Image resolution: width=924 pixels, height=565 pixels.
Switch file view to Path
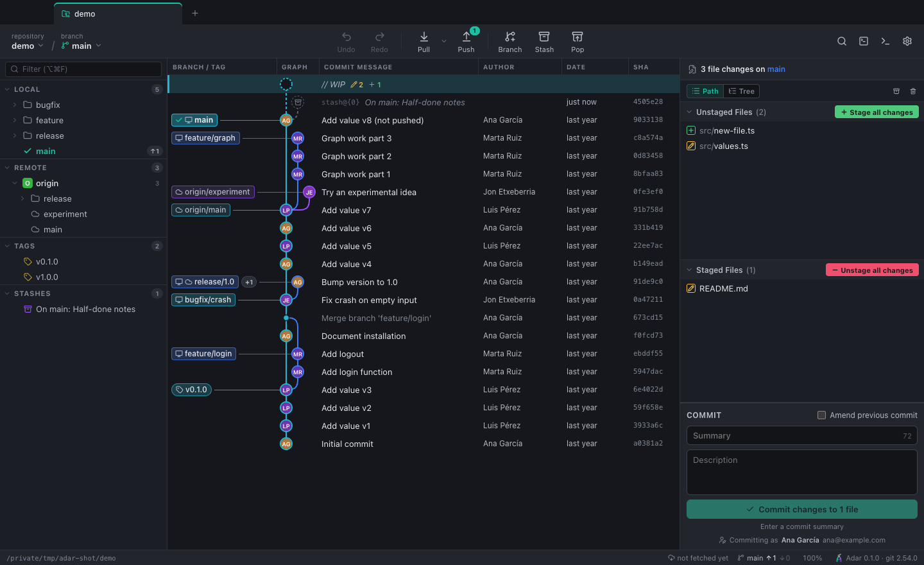click(705, 91)
